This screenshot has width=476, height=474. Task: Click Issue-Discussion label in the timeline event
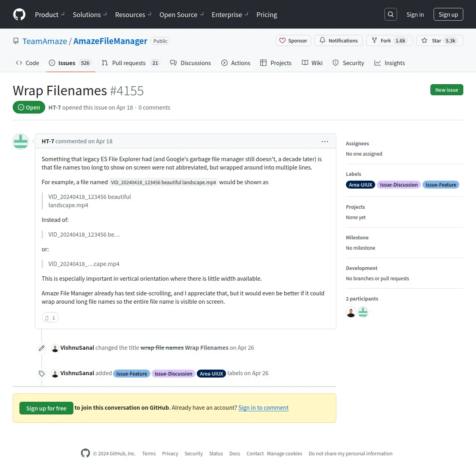tap(173, 374)
